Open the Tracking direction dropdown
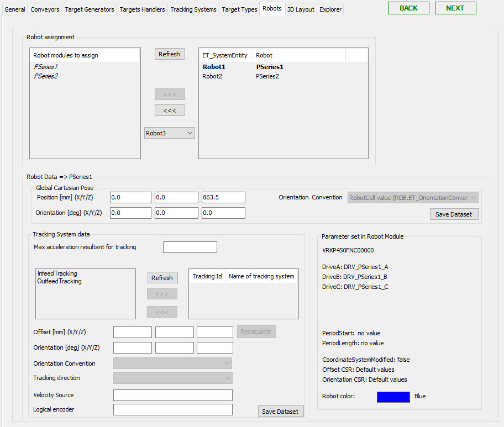This screenshot has width=504, height=427. pyautogui.click(x=172, y=378)
